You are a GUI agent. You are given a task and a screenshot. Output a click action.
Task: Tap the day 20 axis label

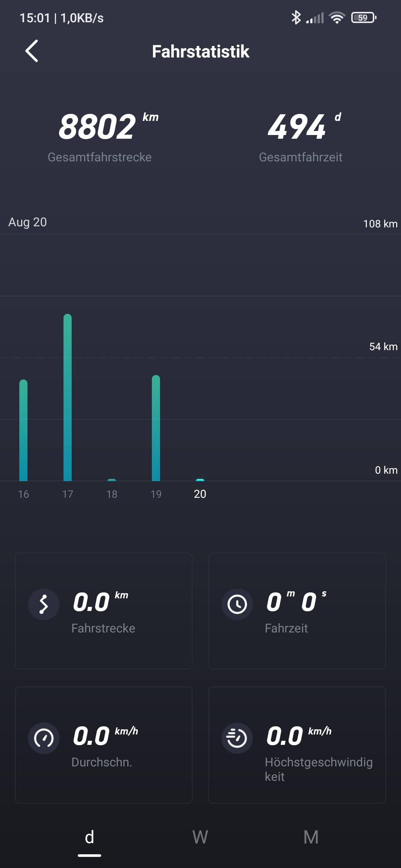(x=200, y=494)
